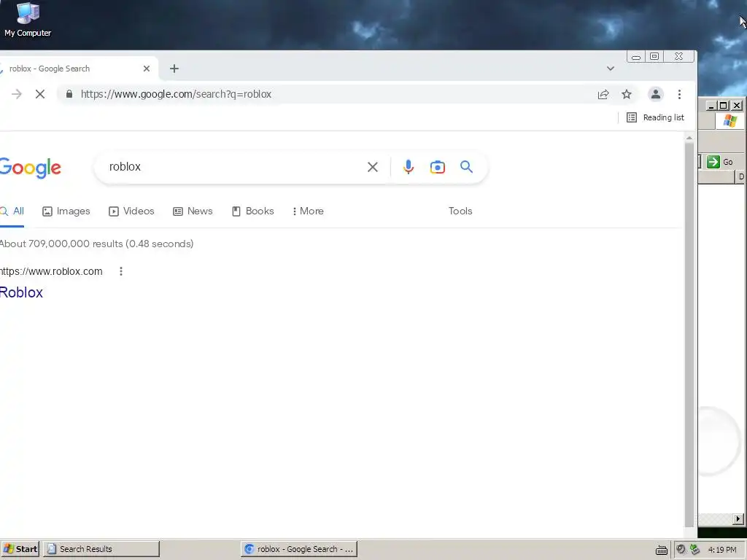Open options for roblox.com result

[121, 271]
